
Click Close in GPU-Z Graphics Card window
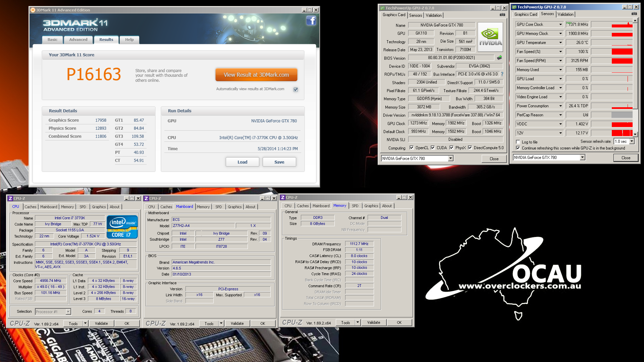click(x=494, y=159)
